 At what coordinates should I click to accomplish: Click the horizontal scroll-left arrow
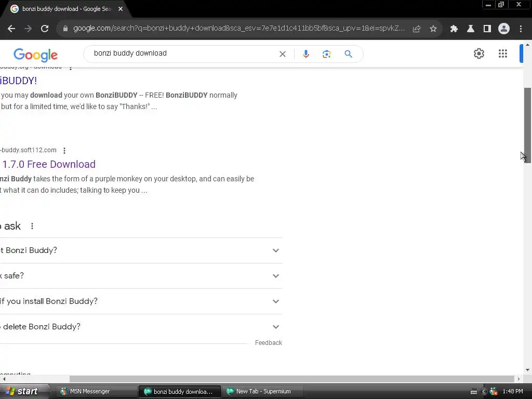coord(4,379)
